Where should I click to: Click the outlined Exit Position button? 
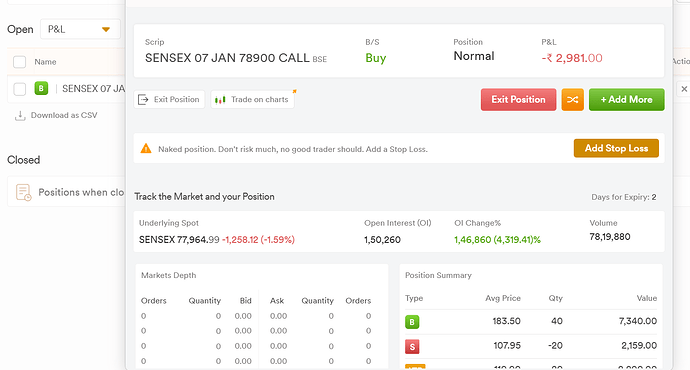pyautogui.click(x=169, y=99)
